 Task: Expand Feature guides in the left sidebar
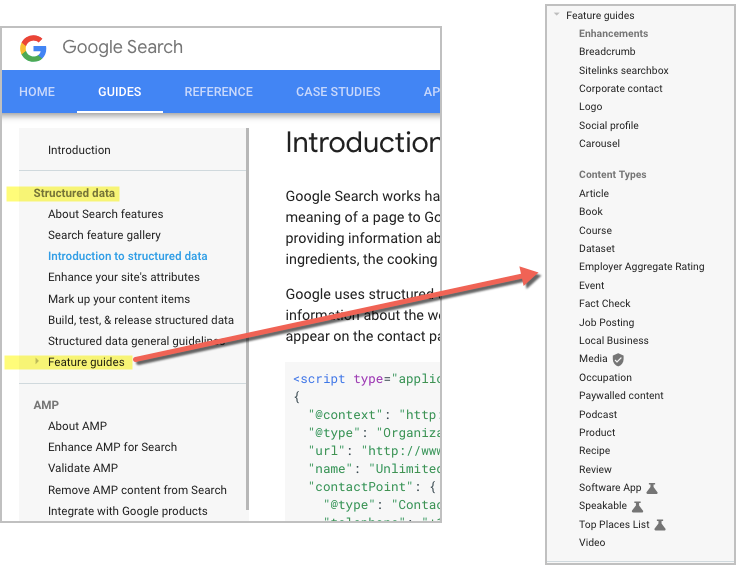coord(38,362)
